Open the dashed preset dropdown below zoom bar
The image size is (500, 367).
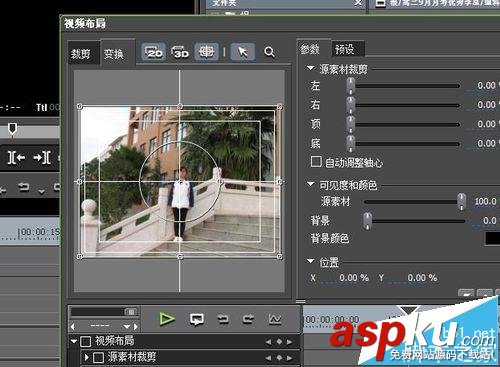pyautogui.click(x=127, y=326)
